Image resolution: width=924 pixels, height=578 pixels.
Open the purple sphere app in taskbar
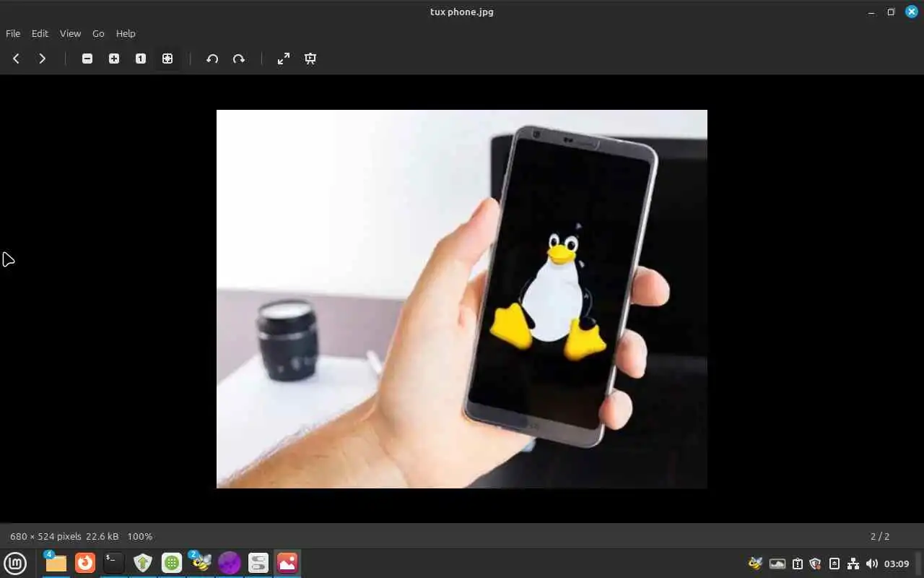point(230,563)
